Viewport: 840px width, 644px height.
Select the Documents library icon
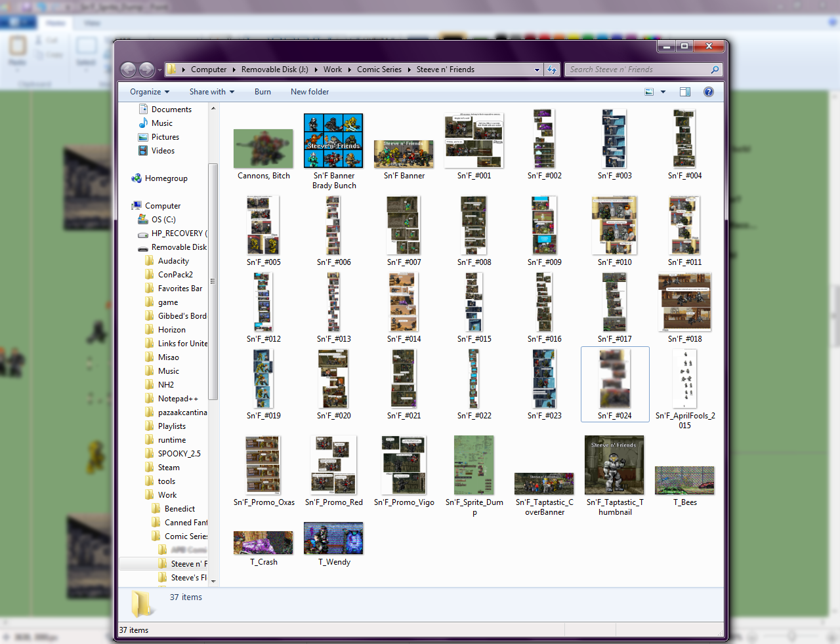(143, 110)
